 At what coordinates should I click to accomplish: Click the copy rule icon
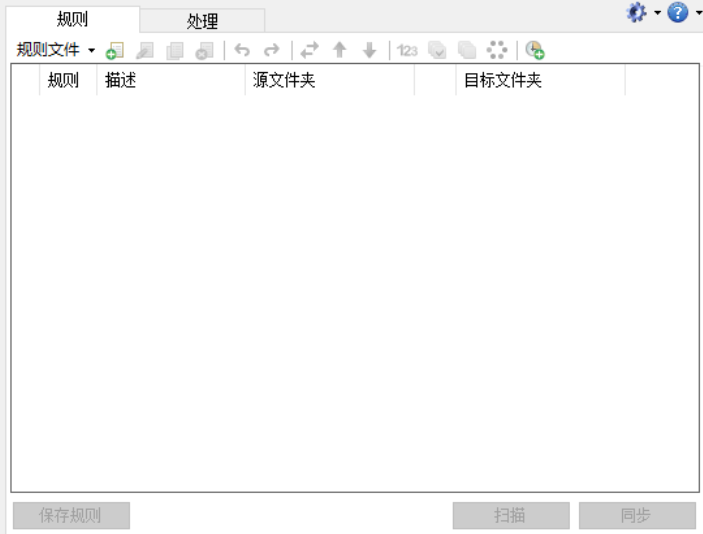pyautogui.click(x=175, y=50)
